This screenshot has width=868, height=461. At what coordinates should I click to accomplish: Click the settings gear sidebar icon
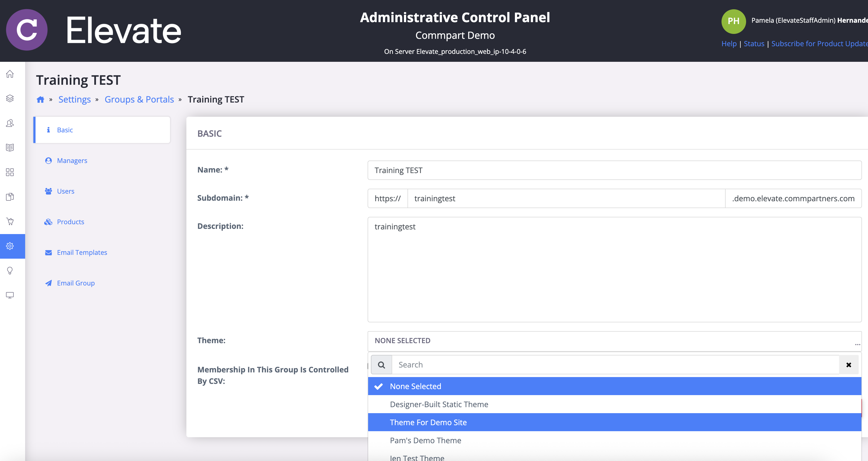(10, 246)
